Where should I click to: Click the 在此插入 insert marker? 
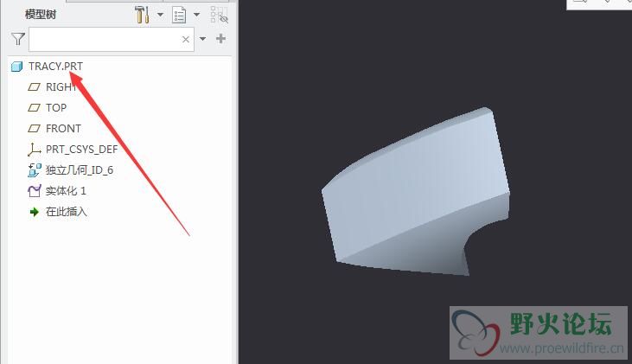[67, 212]
